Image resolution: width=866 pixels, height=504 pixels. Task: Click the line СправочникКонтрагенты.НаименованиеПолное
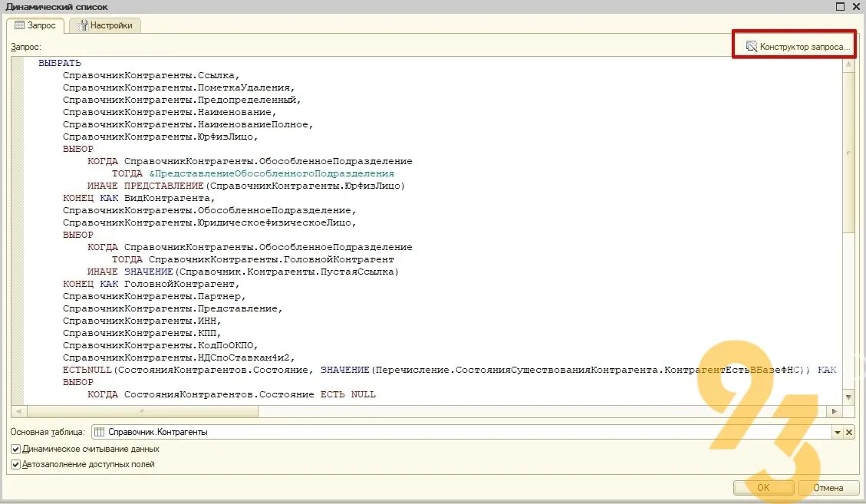[x=188, y=124]
